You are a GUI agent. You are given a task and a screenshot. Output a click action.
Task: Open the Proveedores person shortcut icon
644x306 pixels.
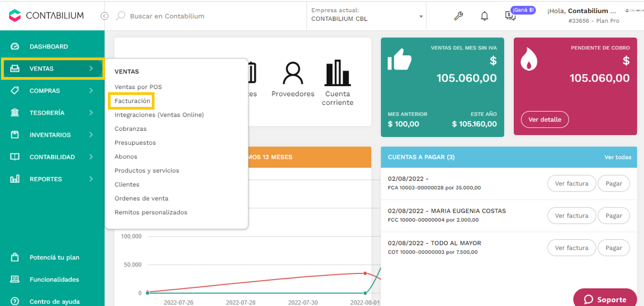[293, 73]
